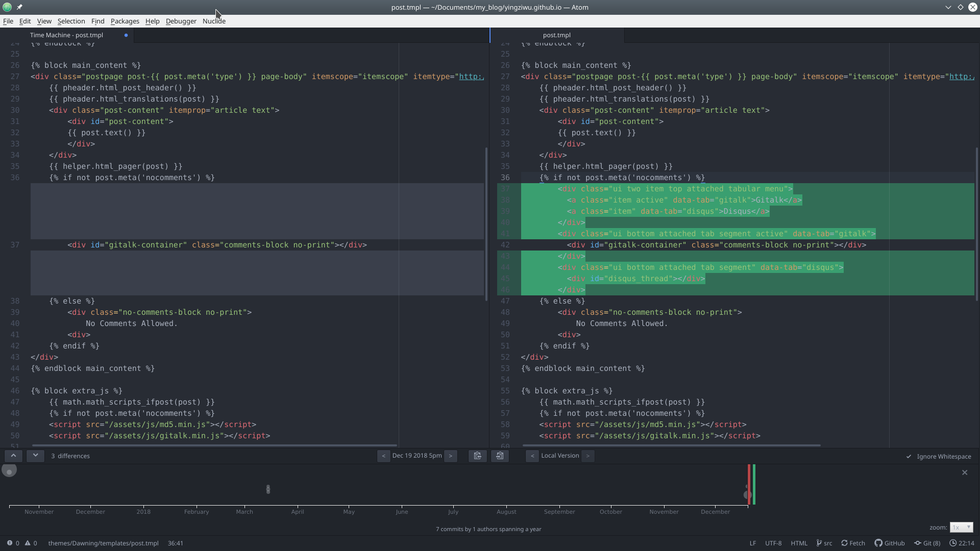The height and width of the screenshot is (551, 980).
Task: Click the copy-to-left clipboard icon
Action: coord(477,456)
